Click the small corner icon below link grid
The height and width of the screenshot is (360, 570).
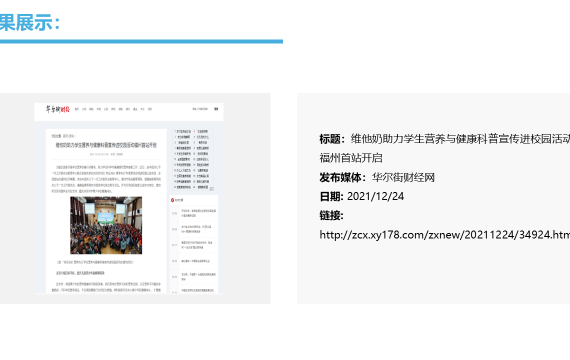click(212, 189)
